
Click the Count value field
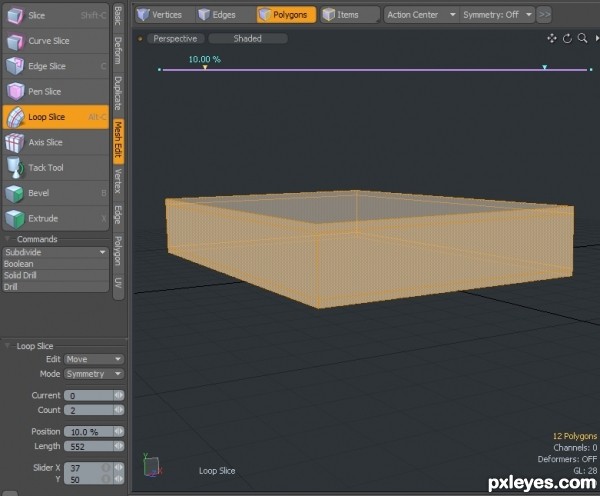(89, 410)
